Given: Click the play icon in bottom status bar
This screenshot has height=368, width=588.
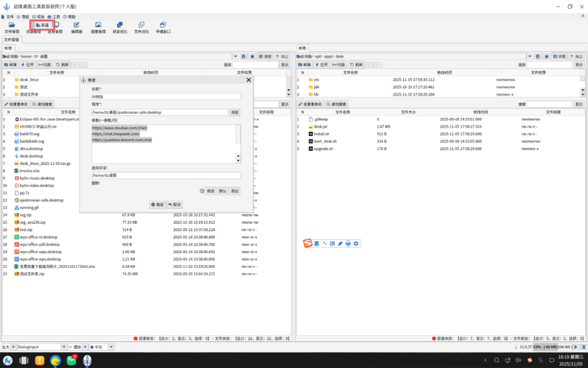Looking at the screenshot, I should [576, 347].
